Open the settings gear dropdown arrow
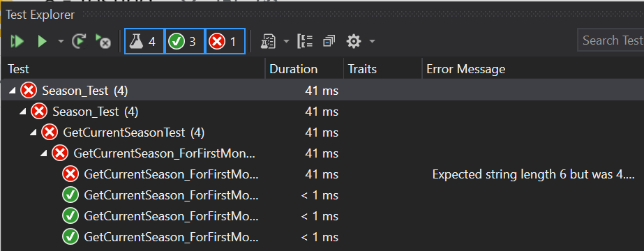The image size is (644, 251). tap(372, 41)
